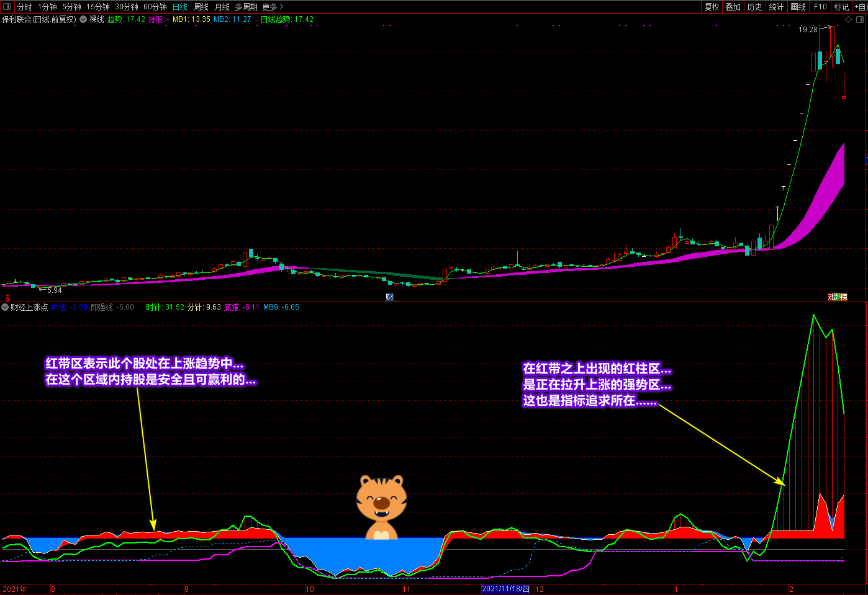Click the 财 info marker on chart
This screenshot has width=868, height=595.
pos(389,297)
